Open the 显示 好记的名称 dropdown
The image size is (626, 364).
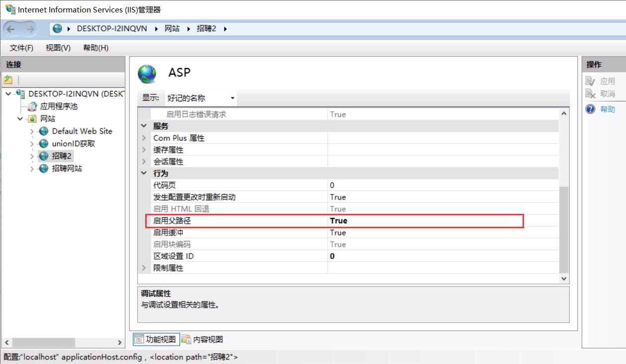click(x=232, y=98)
